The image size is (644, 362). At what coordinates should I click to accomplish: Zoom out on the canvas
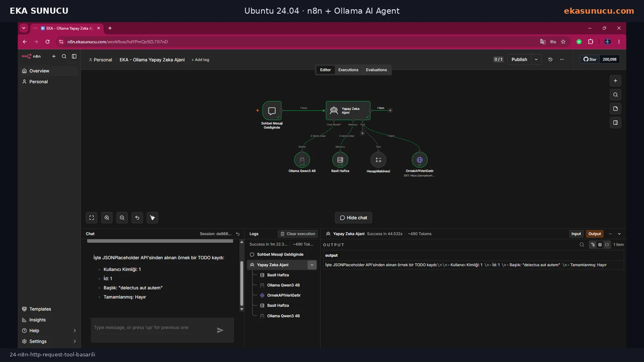(x=122, y=218)
